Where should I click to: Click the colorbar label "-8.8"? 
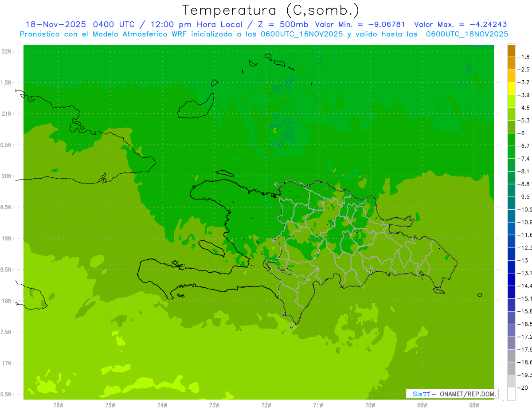(x=524, y=184)
